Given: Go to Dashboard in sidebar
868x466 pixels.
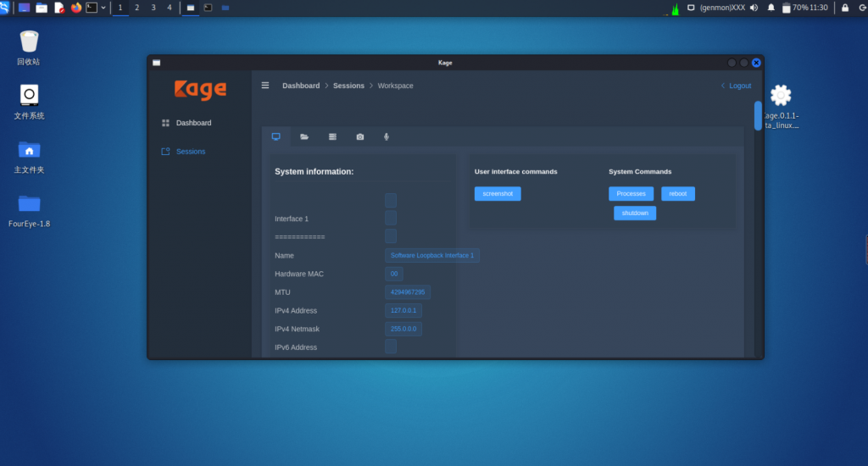Looking at the screenshot, I should pos(194,123).
